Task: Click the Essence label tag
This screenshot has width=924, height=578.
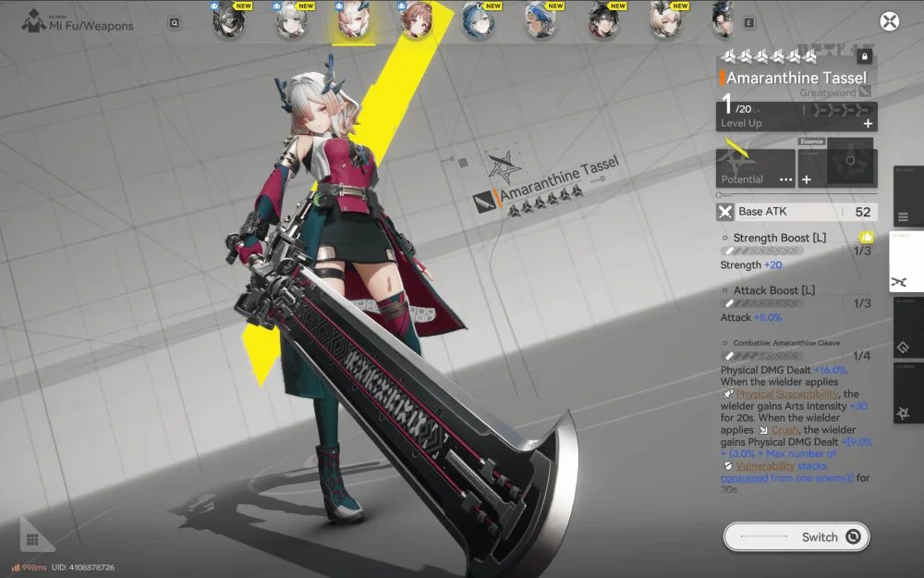Action: pos(811,141)
